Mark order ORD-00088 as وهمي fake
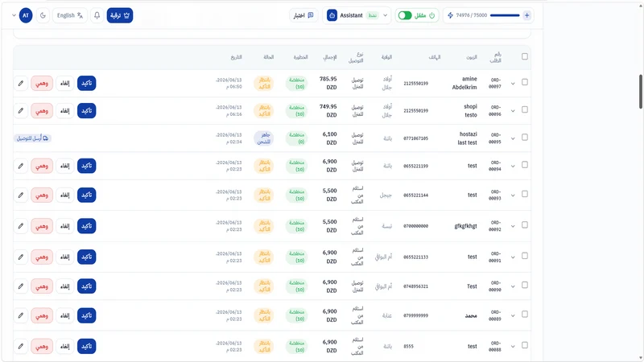 point(42,347)
